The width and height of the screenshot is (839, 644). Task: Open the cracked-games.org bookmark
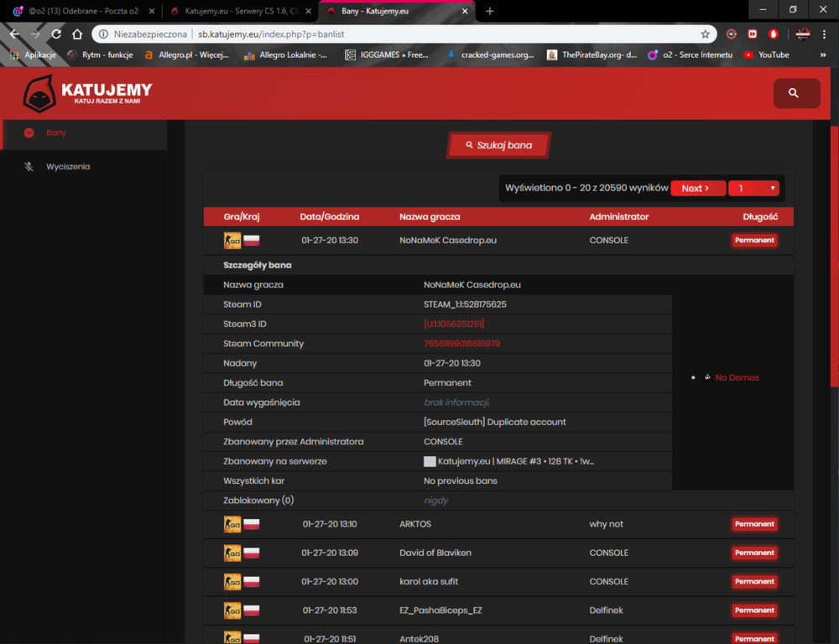(491, 55)
